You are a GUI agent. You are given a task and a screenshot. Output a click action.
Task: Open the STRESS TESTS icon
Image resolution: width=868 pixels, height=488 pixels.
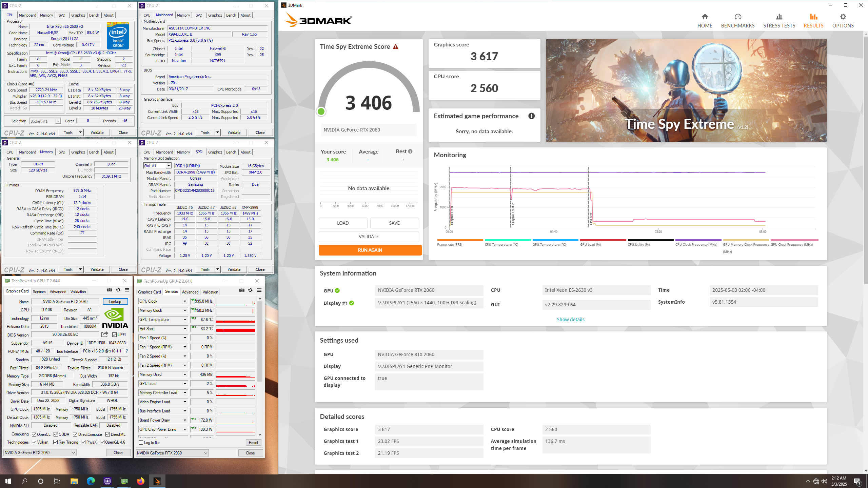(x=779, y=17)
